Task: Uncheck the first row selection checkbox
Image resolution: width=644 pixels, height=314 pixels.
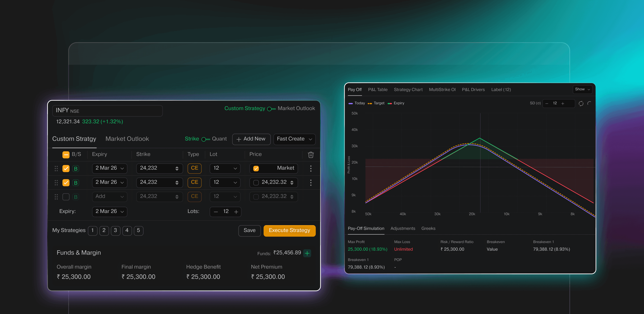Action: (x=66, y=168)
